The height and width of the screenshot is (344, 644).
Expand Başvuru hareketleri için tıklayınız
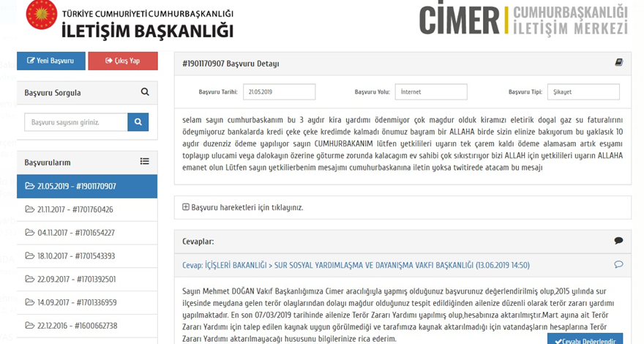click(x=243, y=208)
